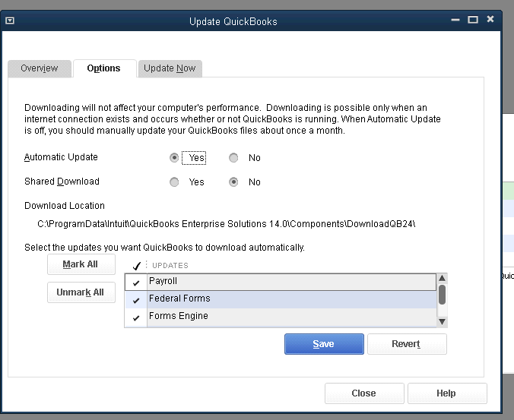
Task: Open Help for Update QuickBooks
Action: pos(447,393)
